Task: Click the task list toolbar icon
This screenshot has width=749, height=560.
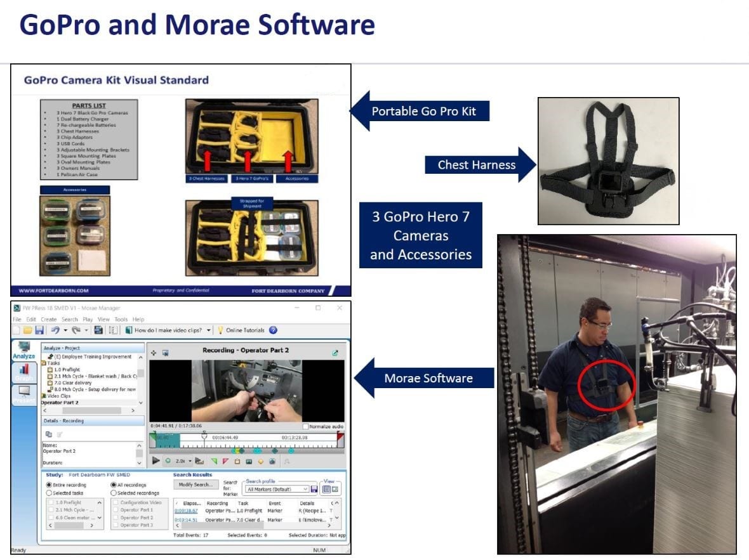Action: 114,330
